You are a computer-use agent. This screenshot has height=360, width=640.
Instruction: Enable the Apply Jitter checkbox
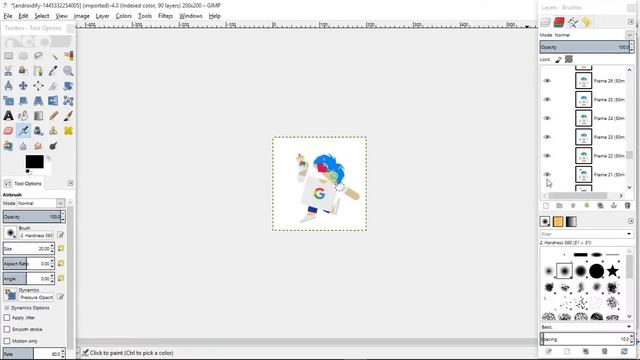pyautogui.click(x=7, y=318)
